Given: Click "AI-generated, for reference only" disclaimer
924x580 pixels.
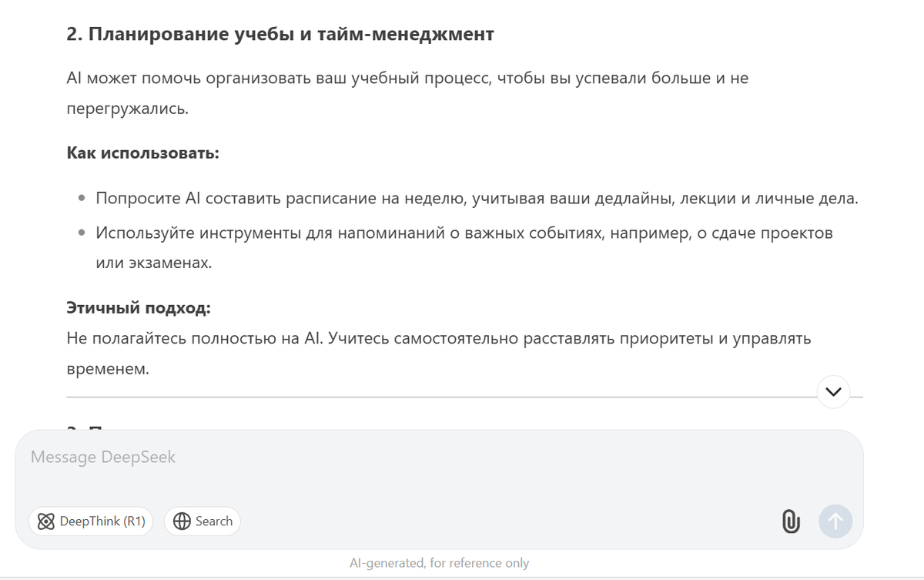Looking at the screenshot, I should [439, 563].
